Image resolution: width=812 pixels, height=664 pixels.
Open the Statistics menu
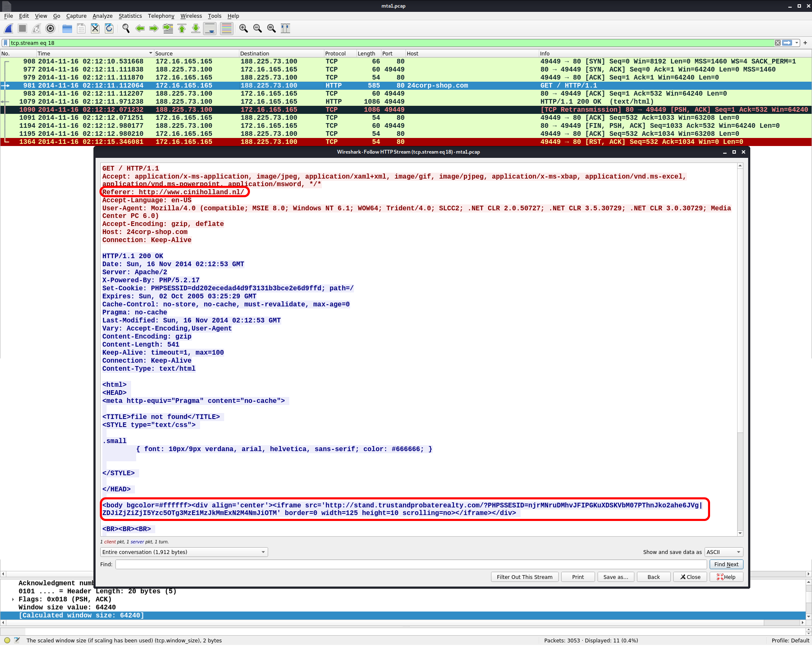130,16
